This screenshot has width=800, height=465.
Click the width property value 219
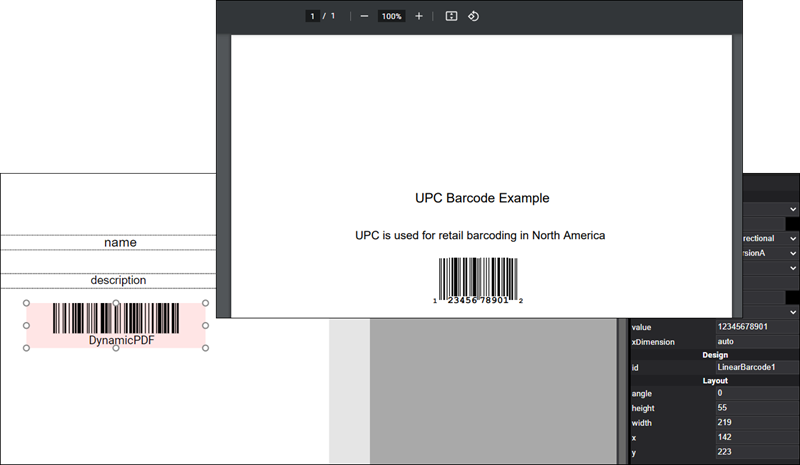click(756, 423)
